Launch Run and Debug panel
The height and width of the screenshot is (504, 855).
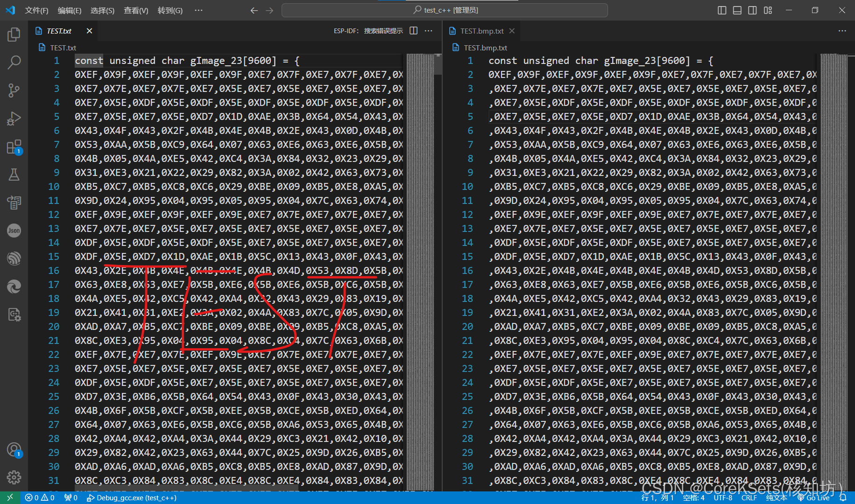(14, 118)
